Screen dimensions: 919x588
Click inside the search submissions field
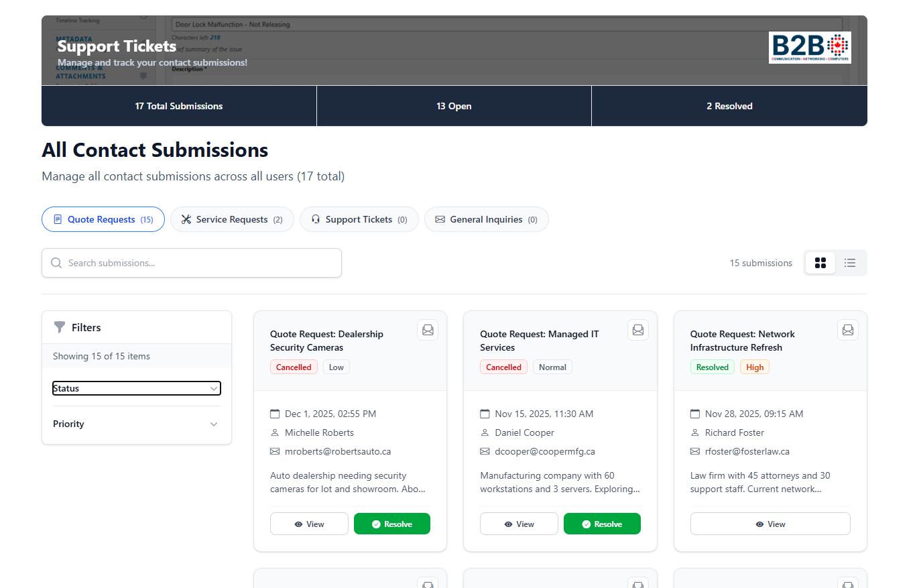(191, 263)
